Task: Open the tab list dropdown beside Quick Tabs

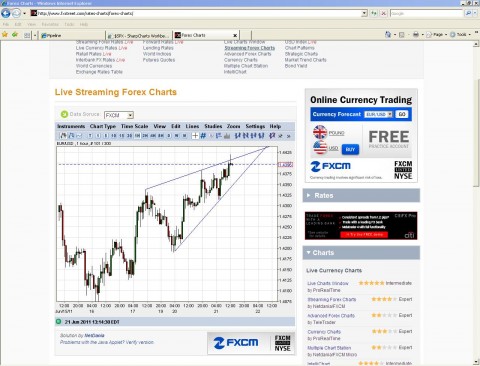Action: point(35,35)
